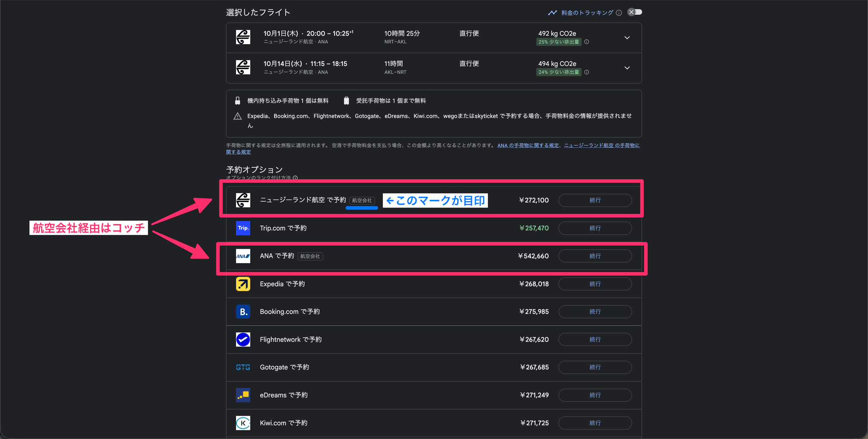Click 続行 for ニュージーランド航空 booking
Screen dimensions: 868x439
click(595, 200)
